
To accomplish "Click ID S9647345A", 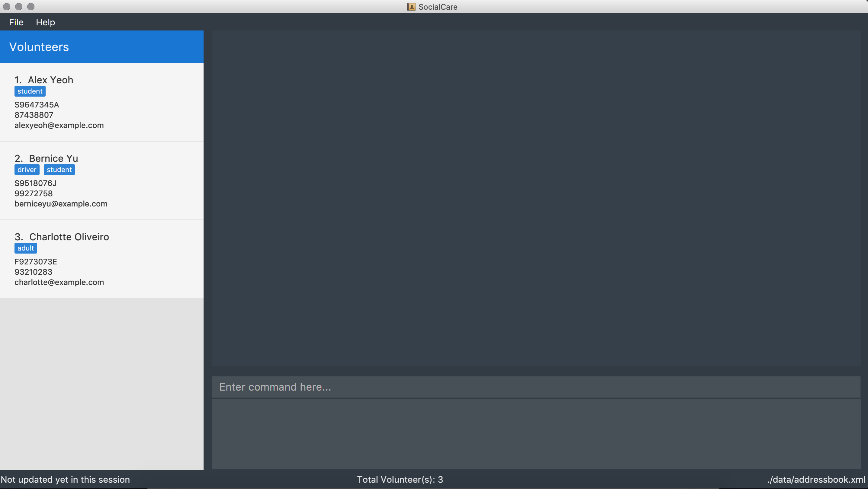I will pos(37,105).
